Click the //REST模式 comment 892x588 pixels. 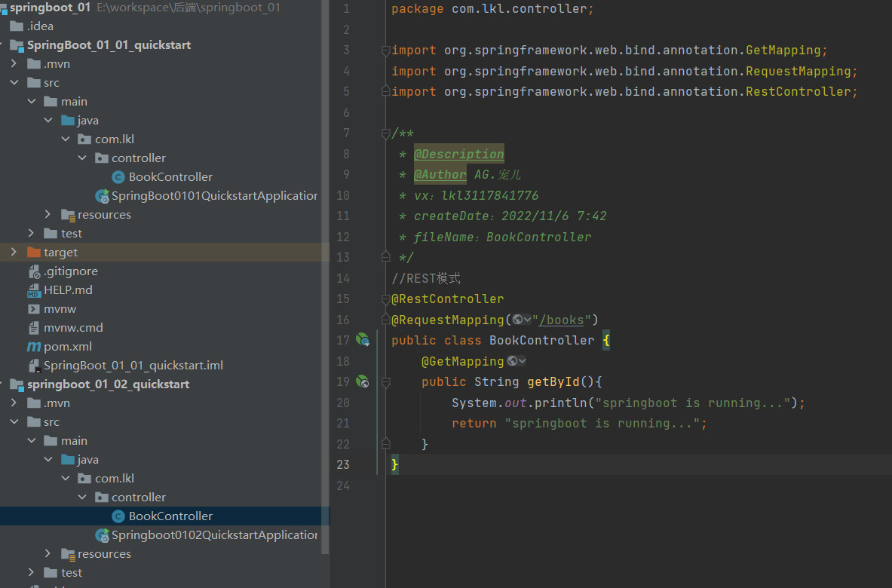tap(426, 279)
